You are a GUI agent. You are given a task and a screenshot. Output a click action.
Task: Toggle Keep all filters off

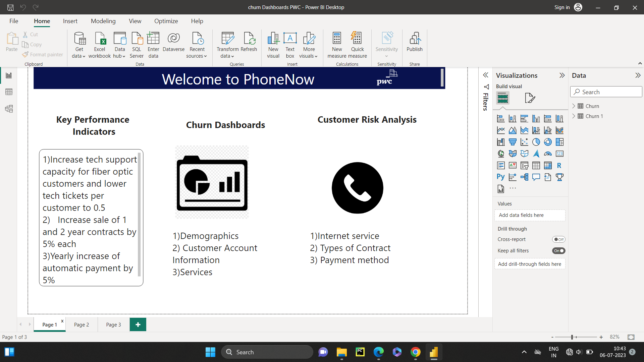click(x=558, y=250)
